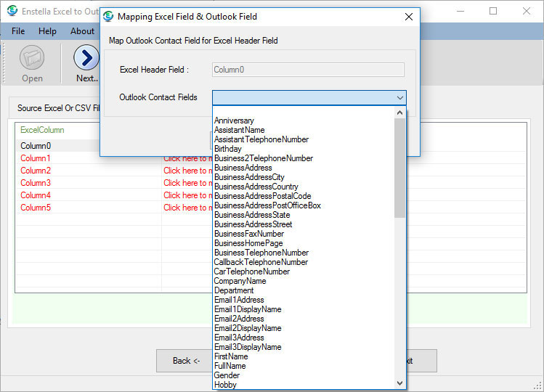Pick FirstName from the contact fields

point(231,356)
